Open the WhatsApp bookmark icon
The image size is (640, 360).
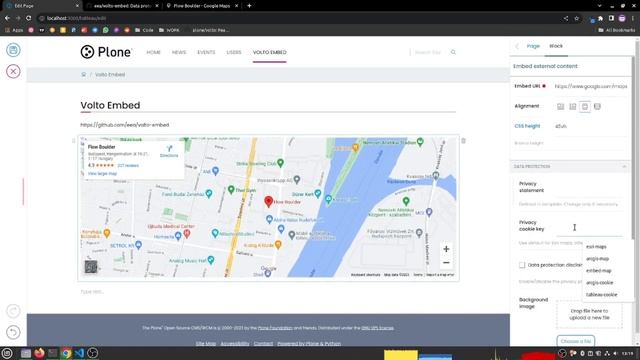[106, 30]
